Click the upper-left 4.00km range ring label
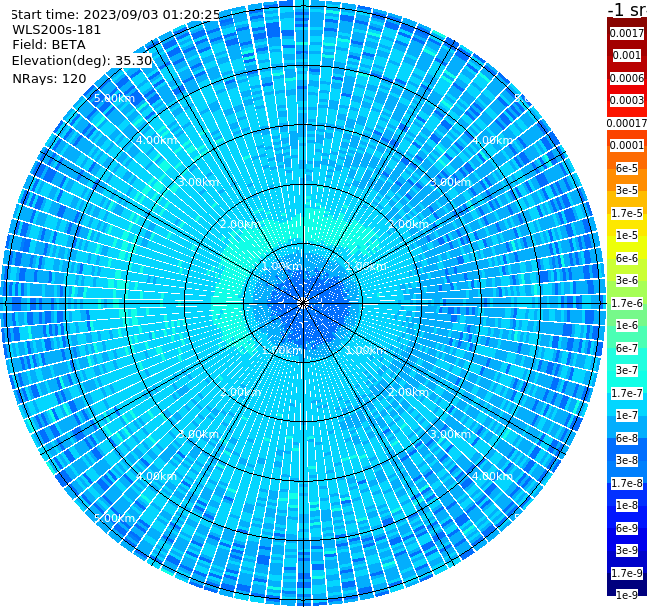 (156, 140)
